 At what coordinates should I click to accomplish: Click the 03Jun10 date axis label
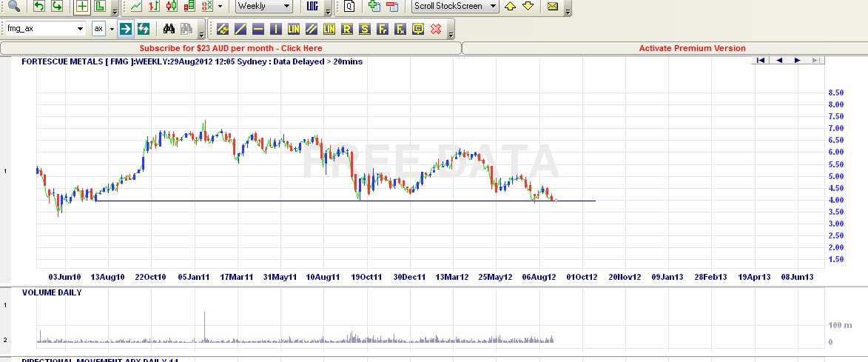(65, 277)
